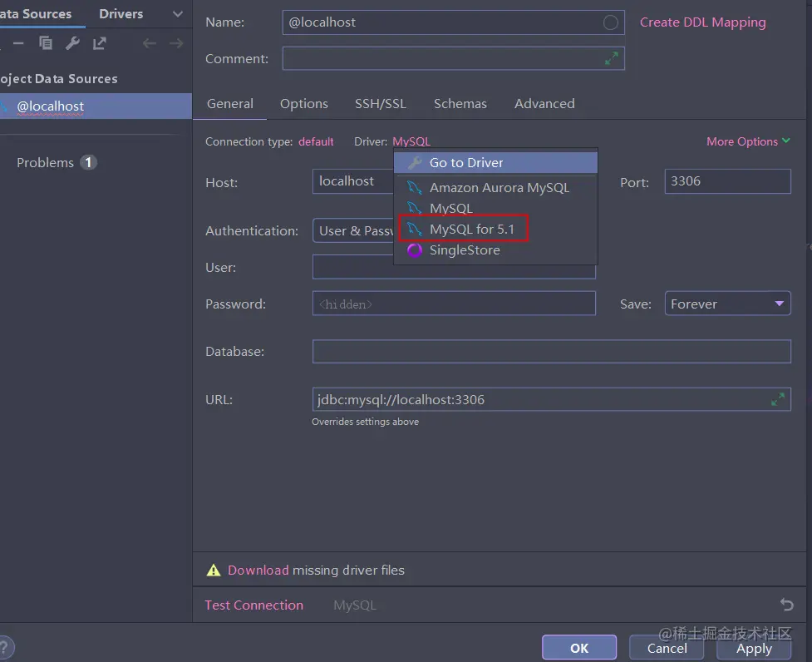The image size is (812, 662).
Task: Click the back arrow in toolbar
Action: point(149,43)
